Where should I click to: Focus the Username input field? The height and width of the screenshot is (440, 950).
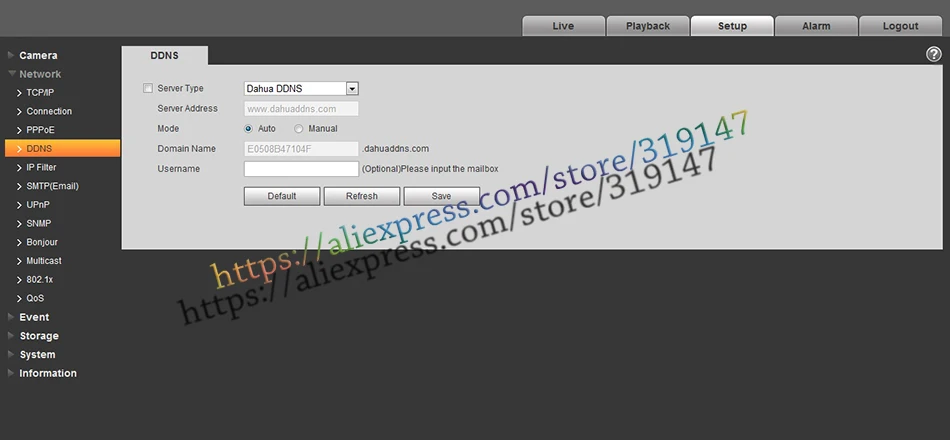pyautogui.click(x=301, y=168)
